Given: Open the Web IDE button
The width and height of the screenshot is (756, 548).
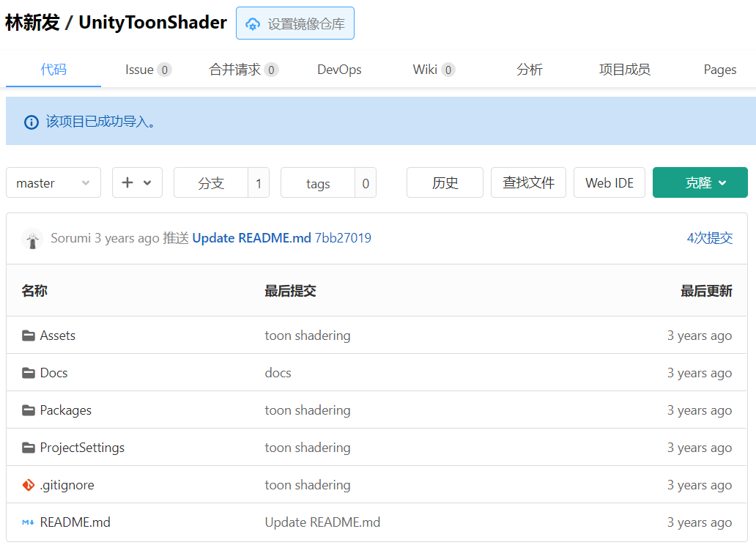Looking at the screenshot, I should (609, 182).
